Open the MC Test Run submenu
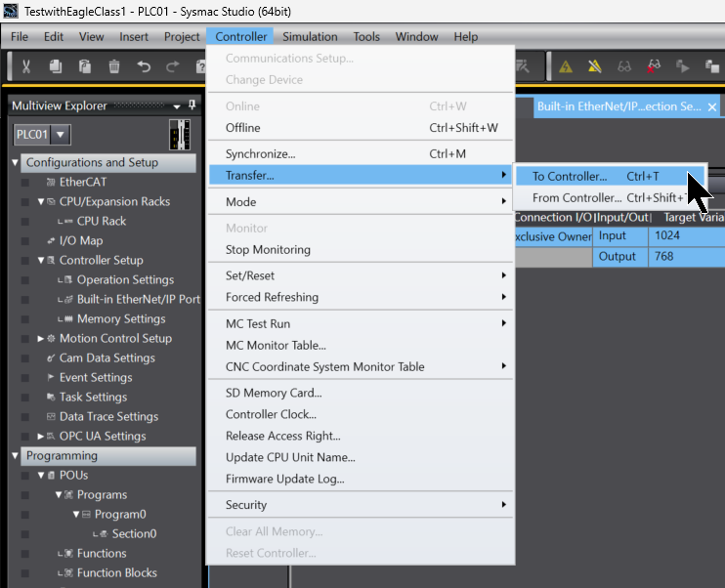 click(361, 323)
